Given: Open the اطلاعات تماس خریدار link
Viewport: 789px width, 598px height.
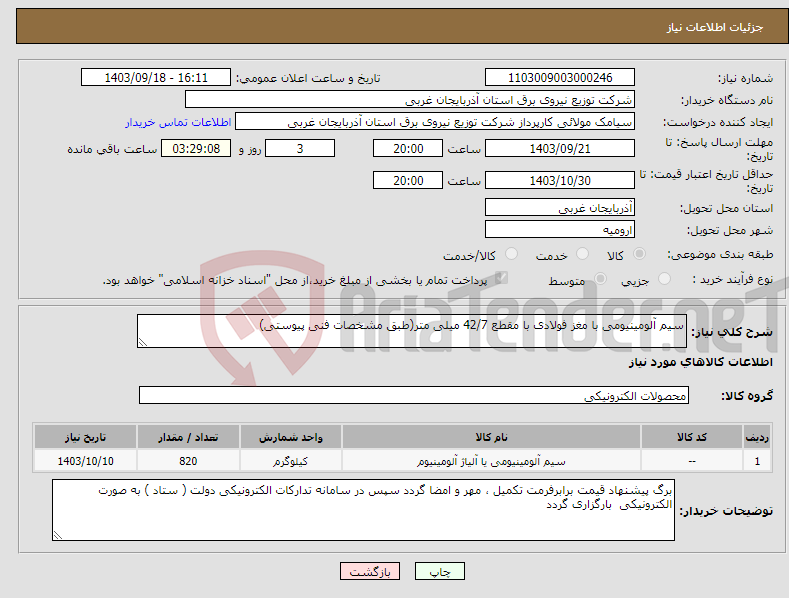Looking at the screenshot, I should pyautogui.click(x=178, y=122).
